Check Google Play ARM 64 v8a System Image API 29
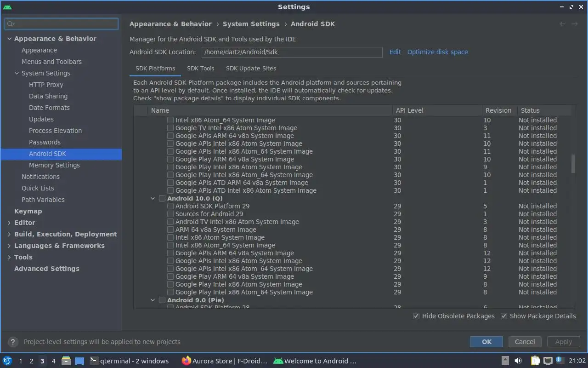Screen dimensions: 588x368 pyautogui.click(x=170, y=276)
